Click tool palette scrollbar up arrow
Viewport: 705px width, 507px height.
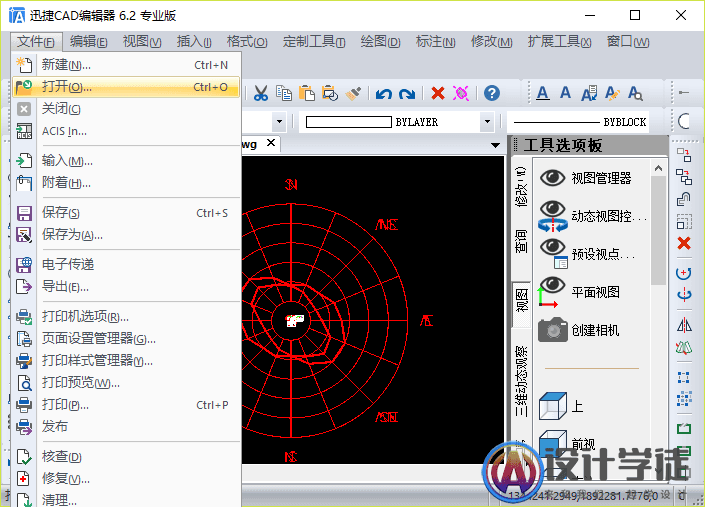[x=658, y=169]
